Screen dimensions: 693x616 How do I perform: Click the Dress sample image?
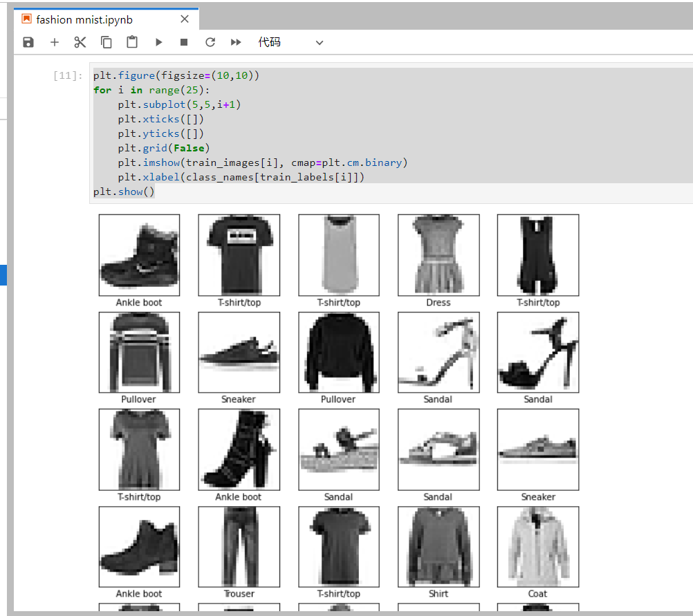[438, 255]
